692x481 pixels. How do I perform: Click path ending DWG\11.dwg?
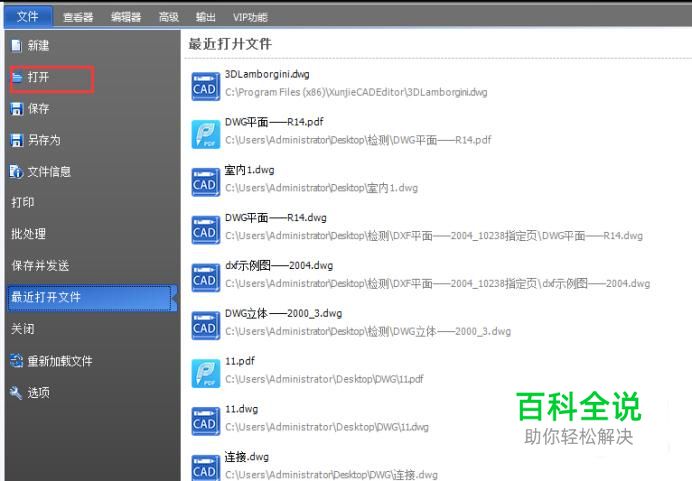[327, 427]
